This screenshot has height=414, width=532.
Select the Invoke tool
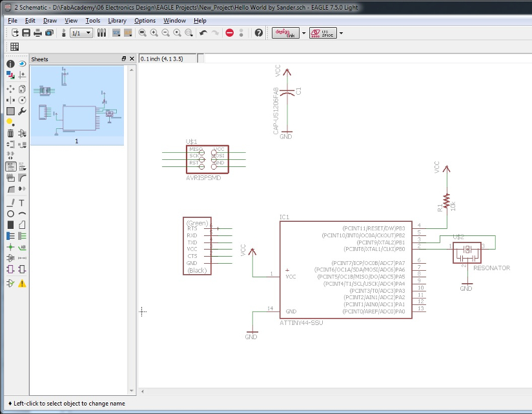point(22,189)
